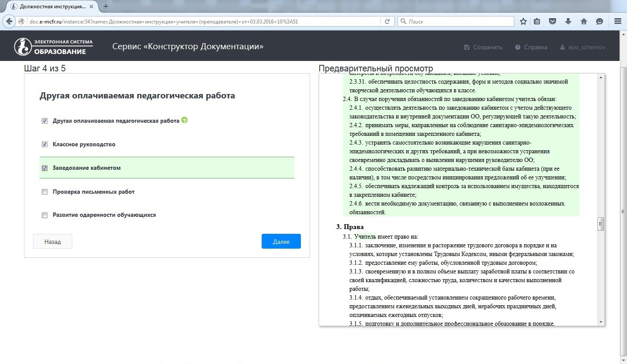This screenshot has width=627, height=364.
Task: Click the Назад button
Action: tap(53, 242)
